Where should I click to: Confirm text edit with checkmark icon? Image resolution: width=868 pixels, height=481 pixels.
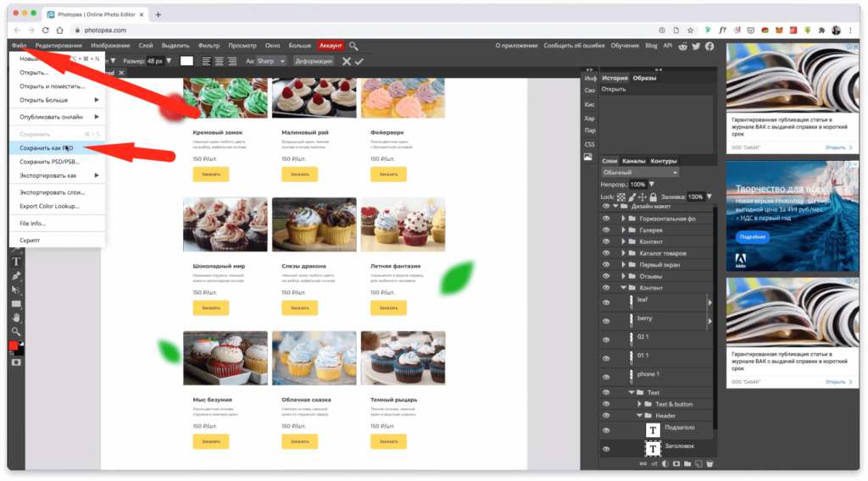point(359,61)
